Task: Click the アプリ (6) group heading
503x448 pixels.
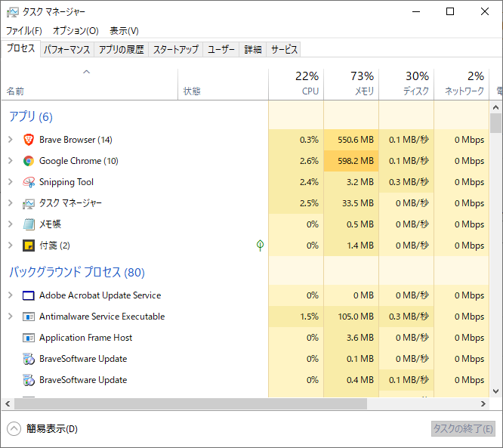Action: click(x=31, y=116)
